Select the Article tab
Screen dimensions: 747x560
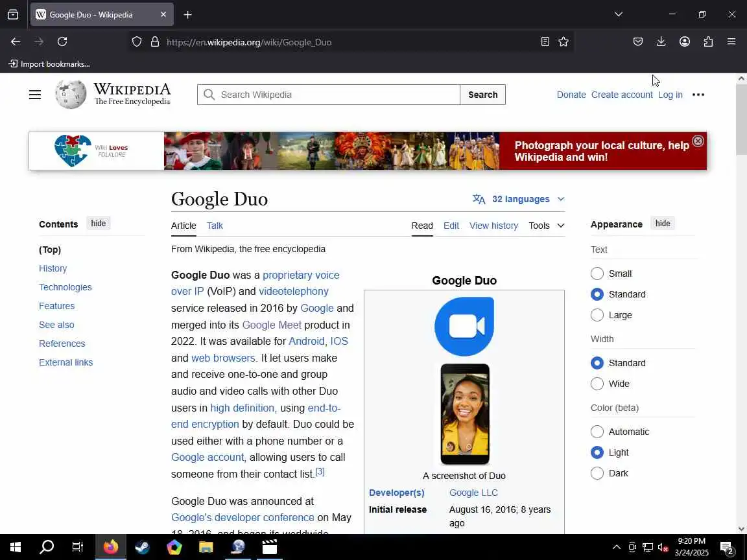point(184,226)
